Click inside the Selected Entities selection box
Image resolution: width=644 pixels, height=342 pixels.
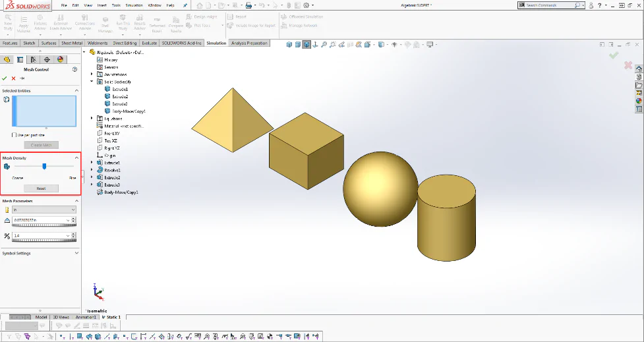(x=44, y=111)
